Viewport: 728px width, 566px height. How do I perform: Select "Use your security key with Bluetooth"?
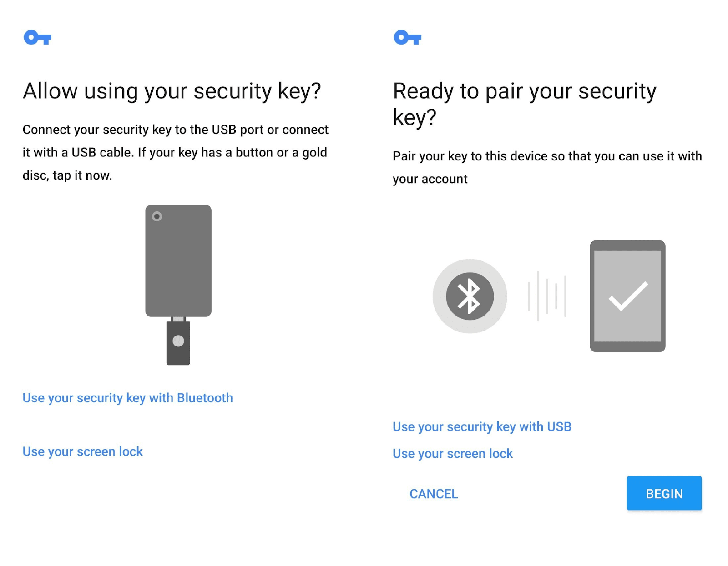[128, 398]
